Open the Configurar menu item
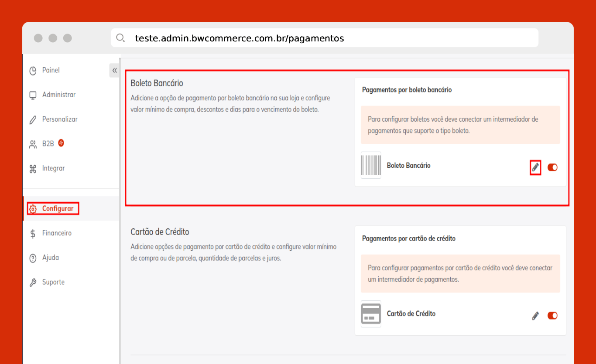Viewport: 596px width, 364px height. coord(58,209)
